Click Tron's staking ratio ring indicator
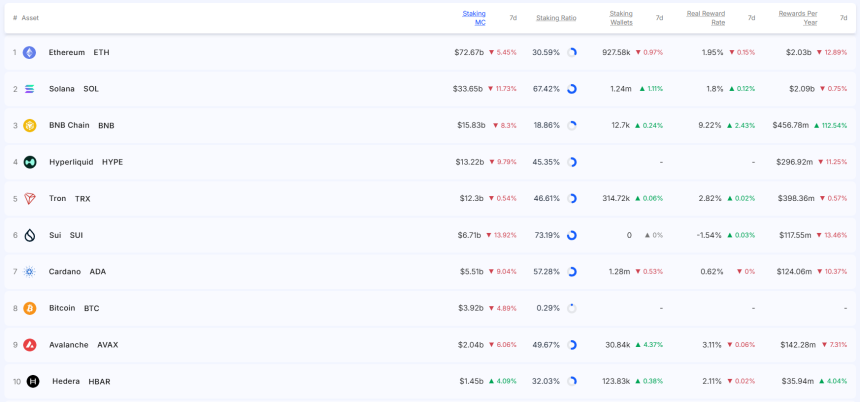860x402 pixels. point(572,199)
